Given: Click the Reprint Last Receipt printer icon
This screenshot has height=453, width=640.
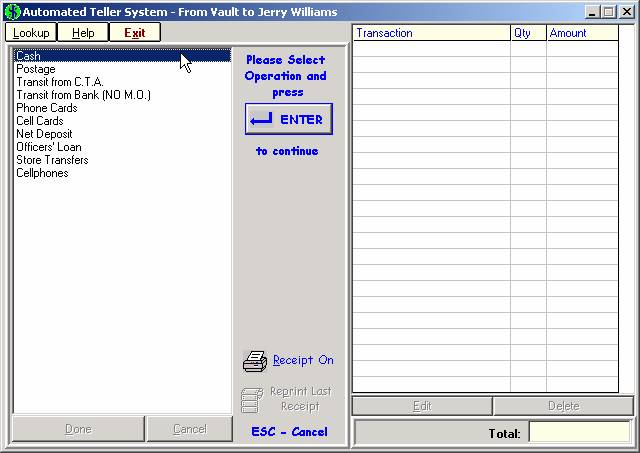Looking at the screenshot, I should pos(253,399).
